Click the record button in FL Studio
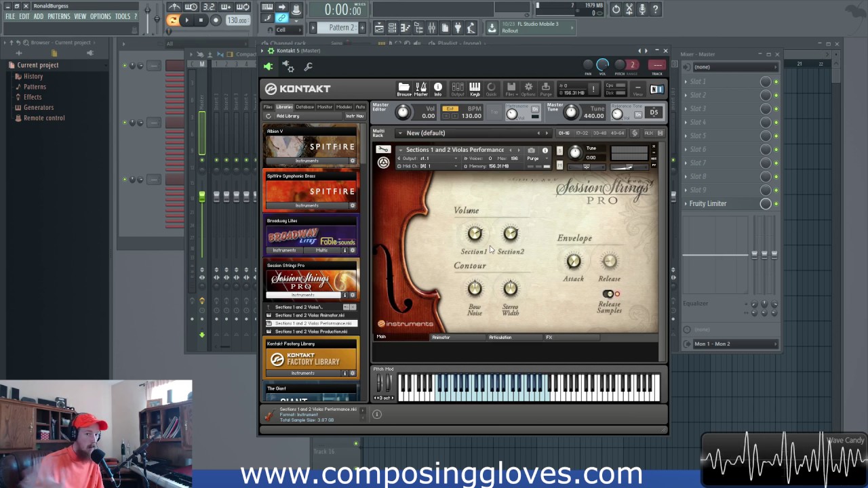This screenshot has height=488, width=868. point(216,20)
